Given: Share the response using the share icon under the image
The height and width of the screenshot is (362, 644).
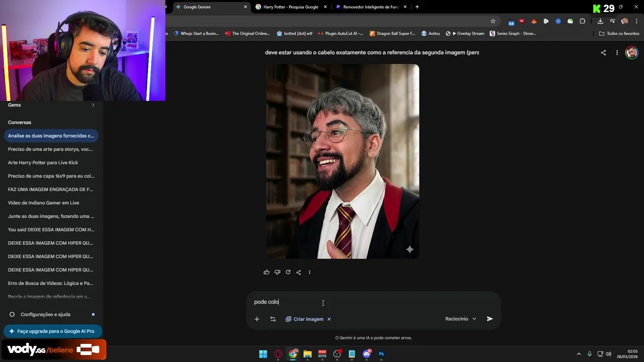Looking at the screenshot, I should point(298,272).
